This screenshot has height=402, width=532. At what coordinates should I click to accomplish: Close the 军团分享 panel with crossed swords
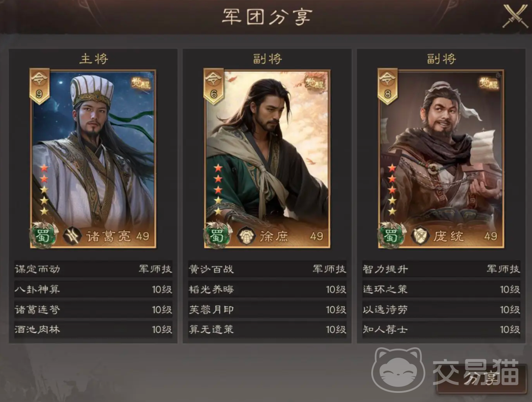point(515,16)
